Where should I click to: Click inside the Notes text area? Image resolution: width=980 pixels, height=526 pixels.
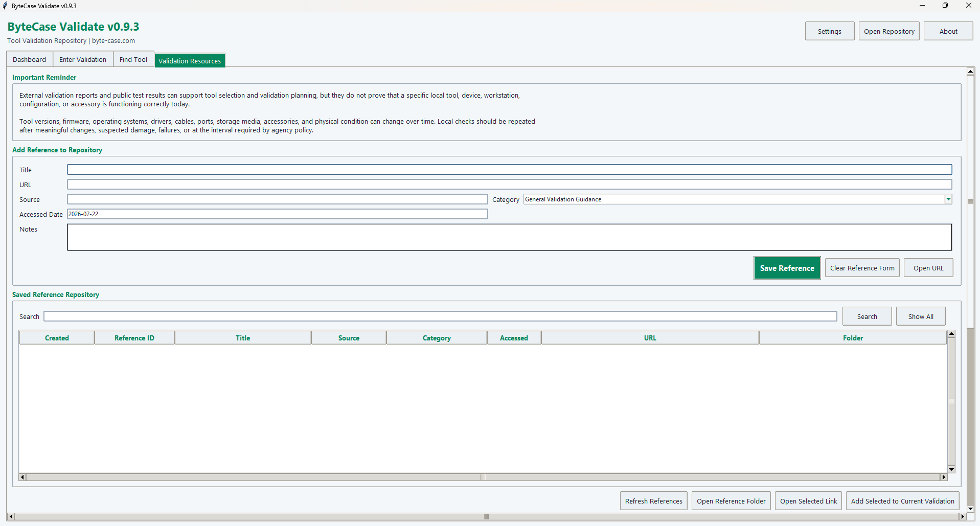pyautogui.click(x=509, y=237)
